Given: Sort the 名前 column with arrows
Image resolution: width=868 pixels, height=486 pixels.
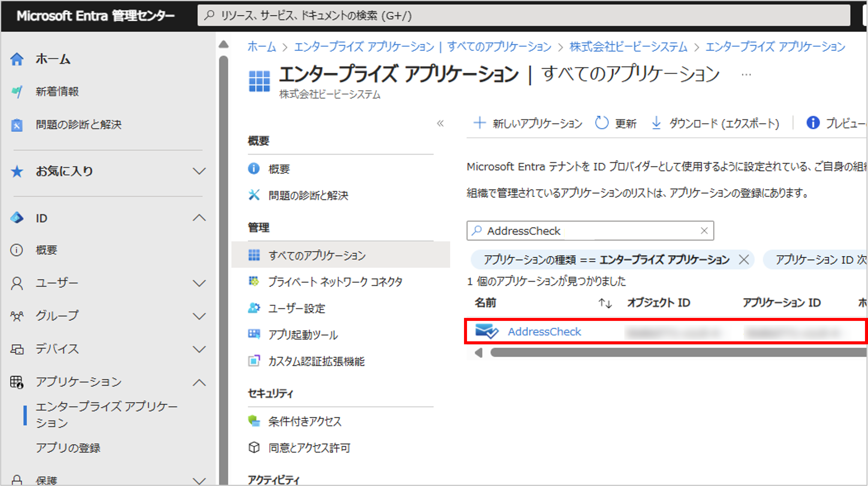Looking at the screenshot, I should [x=605, y=303].
